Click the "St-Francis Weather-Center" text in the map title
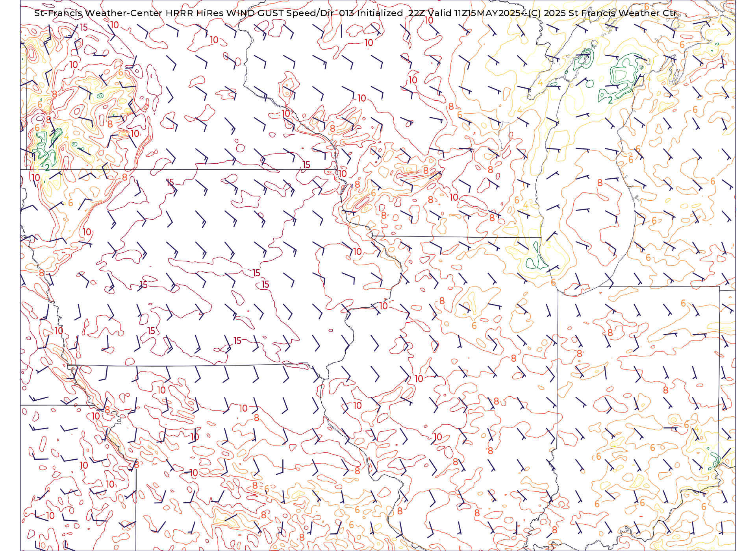This screenshot has height=551, width=756. point(98,13)
